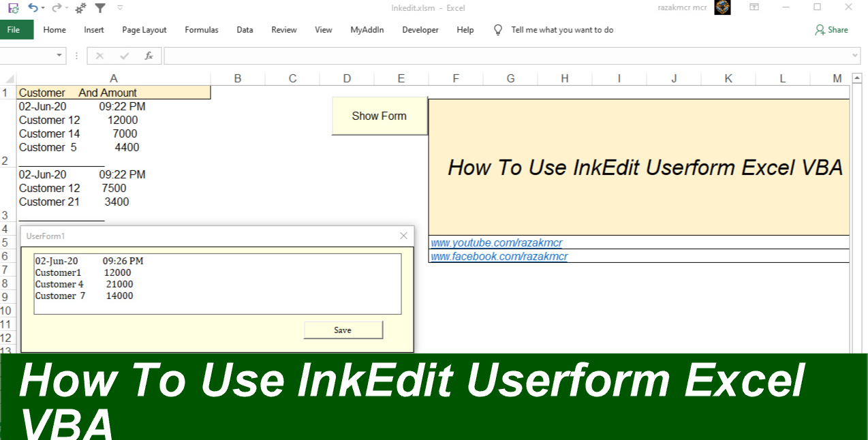The image size is (868, 440).
Task: Open Ribbon Display Options icon
Action: tap(754, 7)
